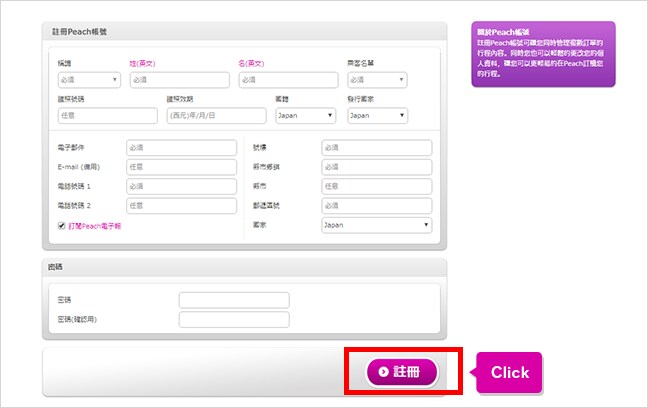This screenshot has width=648, height=408.
Task: Click the 郵遞區號 postal code field
Action: click(377, 206)
